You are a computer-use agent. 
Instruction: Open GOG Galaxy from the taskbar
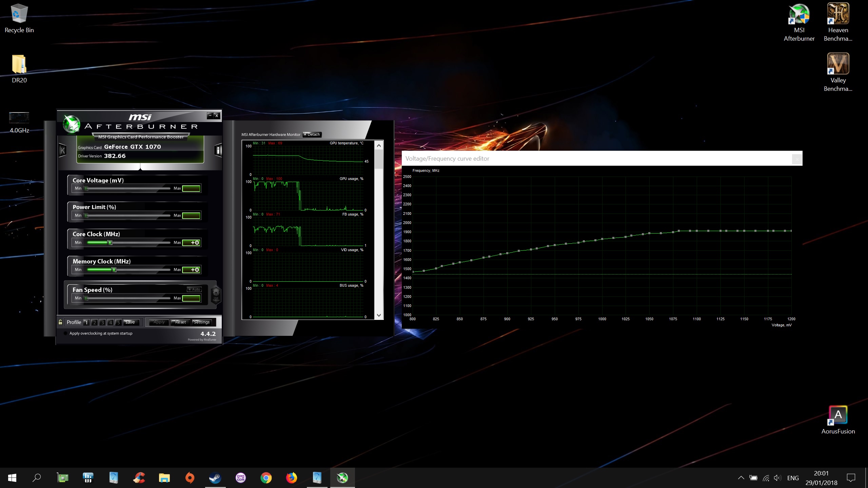240,478
